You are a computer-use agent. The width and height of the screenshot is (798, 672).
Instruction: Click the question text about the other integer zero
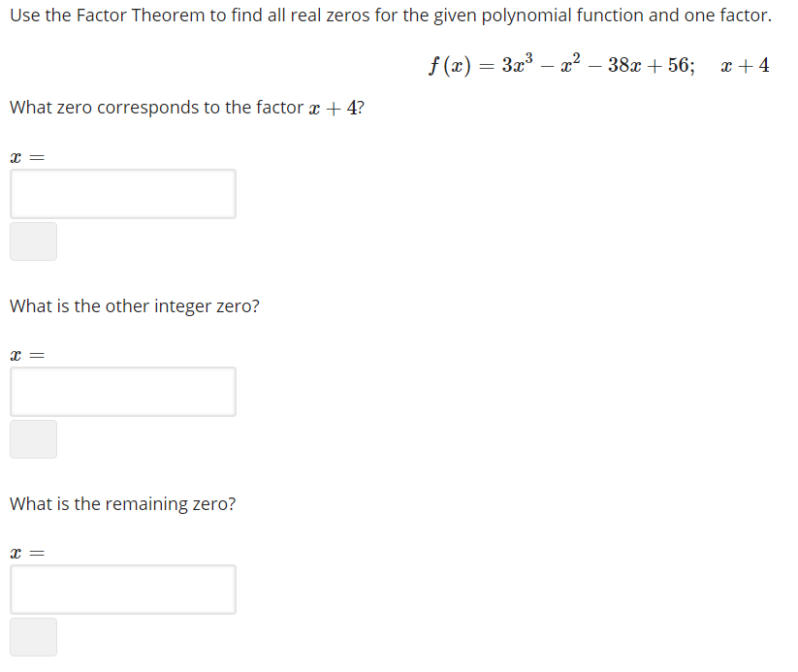pyautogui.click(x=136, y=305)
